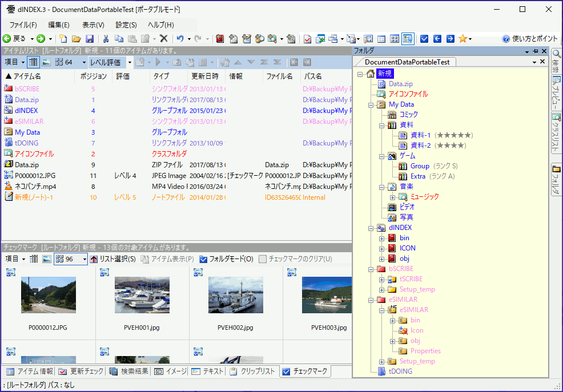This screenshot has height=392, width=563.
Task: Switch checkmark pane to detail list icon
Action: [x=34, y=259]
